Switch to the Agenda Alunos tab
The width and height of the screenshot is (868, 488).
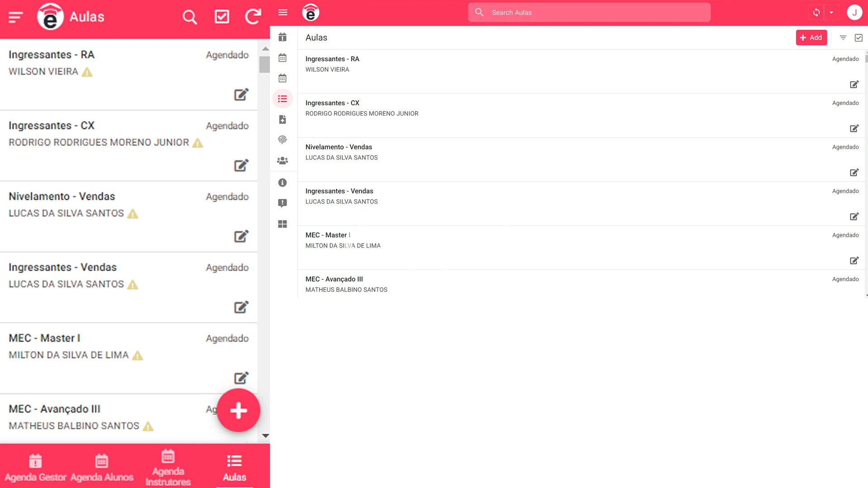click(102, 468)
